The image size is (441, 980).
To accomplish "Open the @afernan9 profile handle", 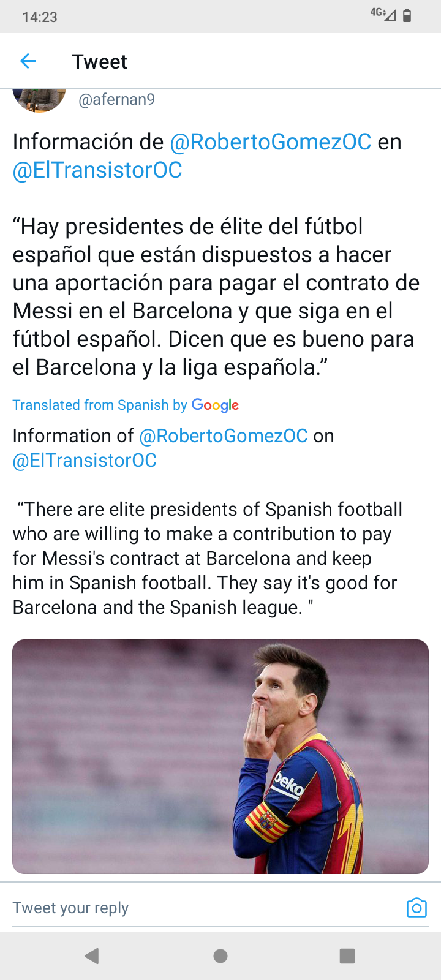I will tap(116, 99).
